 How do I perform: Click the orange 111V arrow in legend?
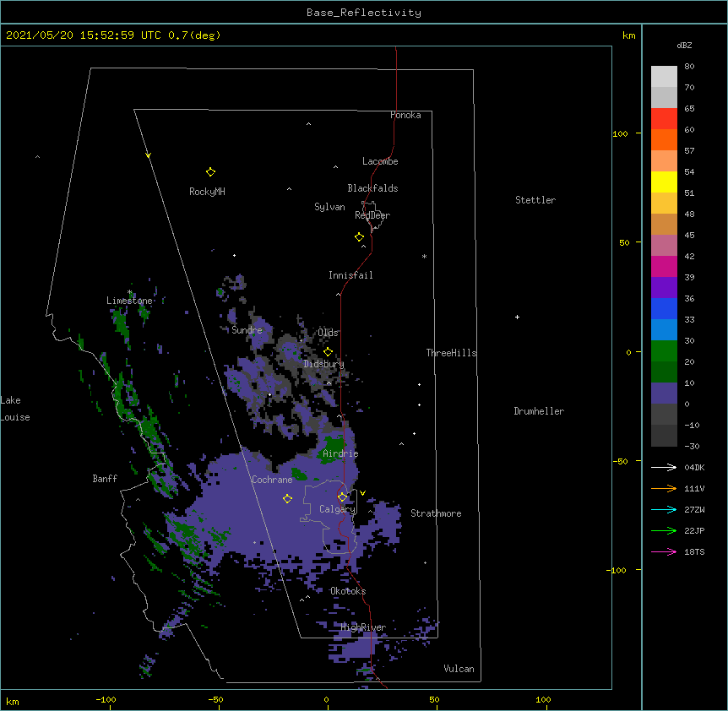[x=664, y=488]
